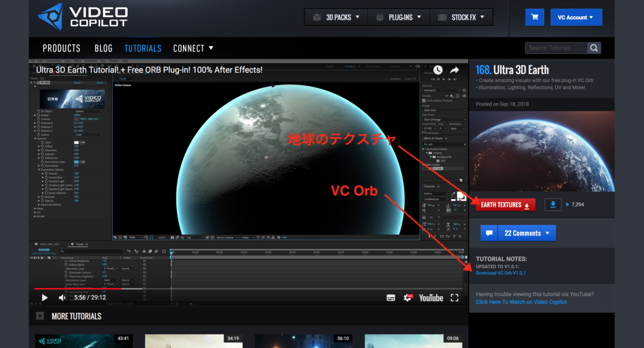
Task: Open video on YouTube via logo
Action: tap(431, 298)
